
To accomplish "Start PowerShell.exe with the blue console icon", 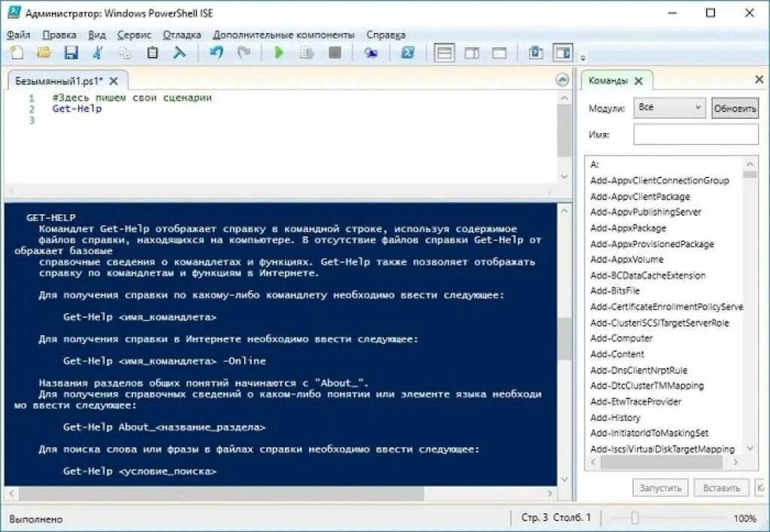I will coord(408,53).
